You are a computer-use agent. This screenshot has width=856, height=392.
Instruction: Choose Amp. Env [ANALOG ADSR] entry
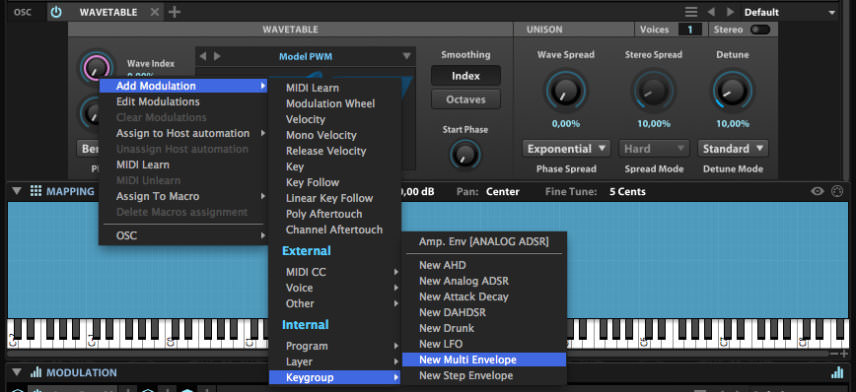(x=484, y=241)
